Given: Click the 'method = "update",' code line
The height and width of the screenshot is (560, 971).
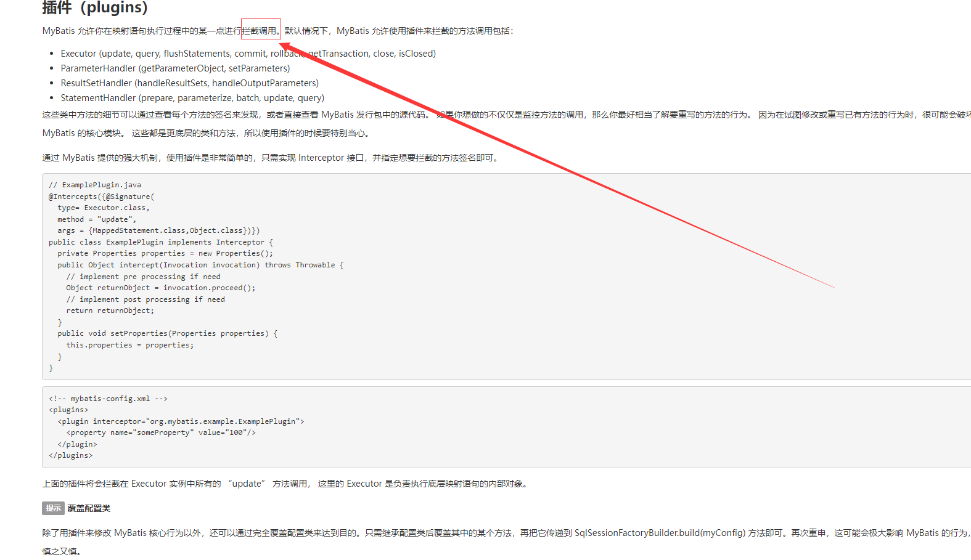Looking at the screenshot, I should click(97, 219).
